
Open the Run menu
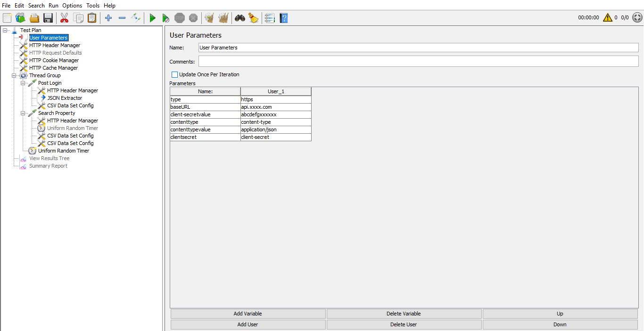click(x=53, y=5)
